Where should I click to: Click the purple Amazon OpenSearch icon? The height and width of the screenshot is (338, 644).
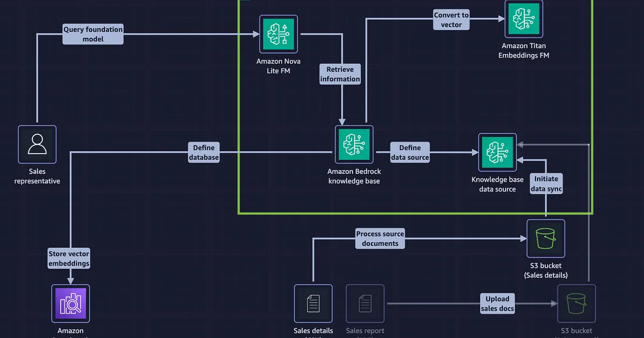pos(71,304)
